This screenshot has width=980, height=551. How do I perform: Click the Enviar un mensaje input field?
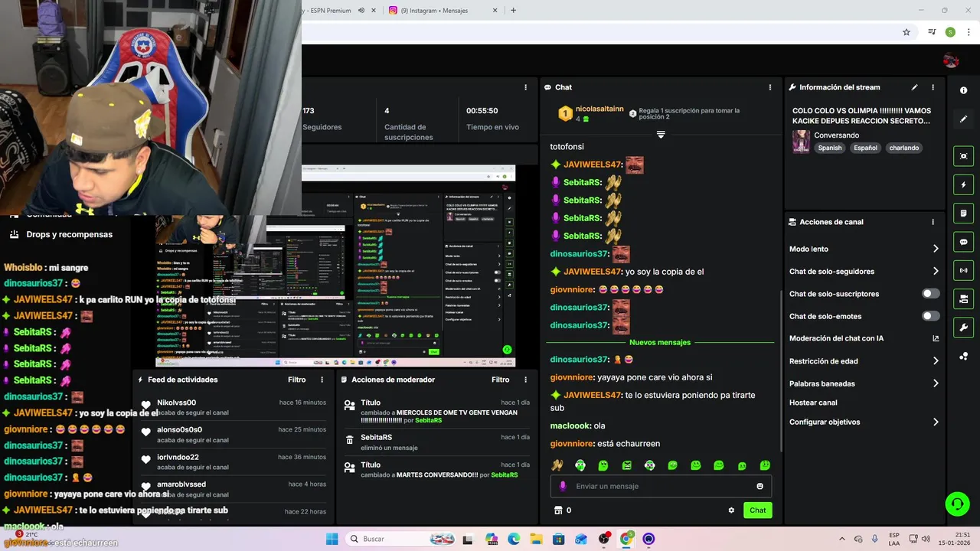coord(661,486)
